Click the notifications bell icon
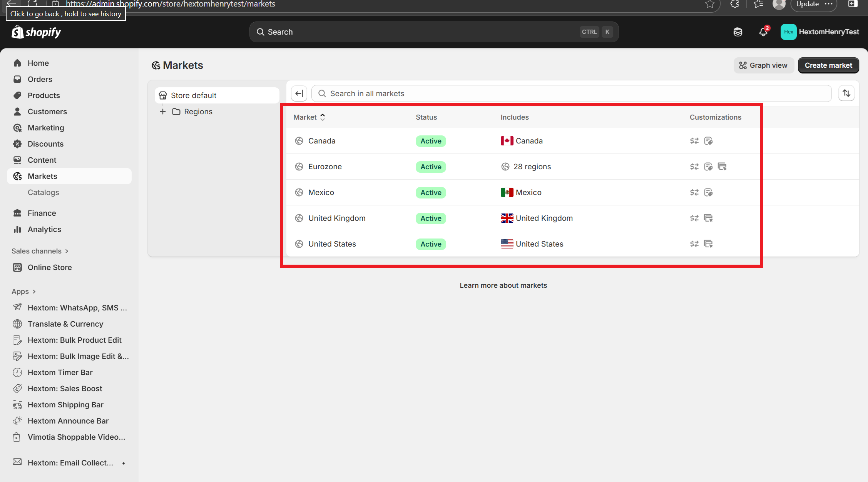Image resolution: width=868 pixels, height=482 pixels. point(763,32)
